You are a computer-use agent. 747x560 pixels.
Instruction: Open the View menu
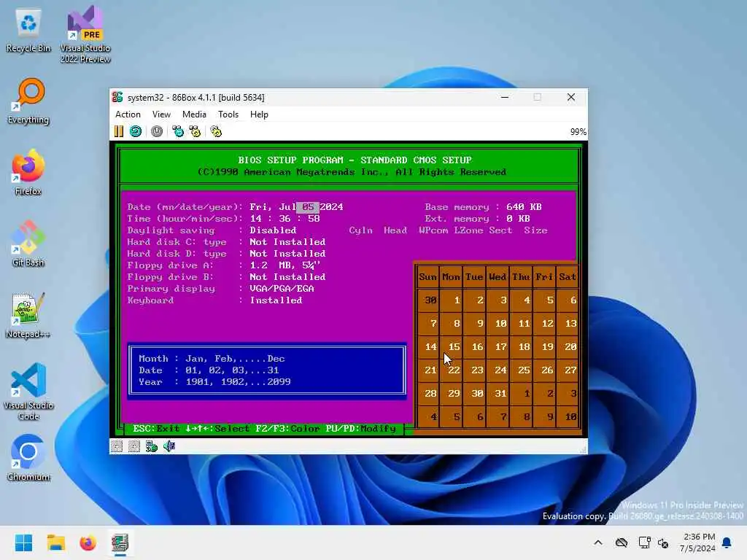(x=161, y=114)
